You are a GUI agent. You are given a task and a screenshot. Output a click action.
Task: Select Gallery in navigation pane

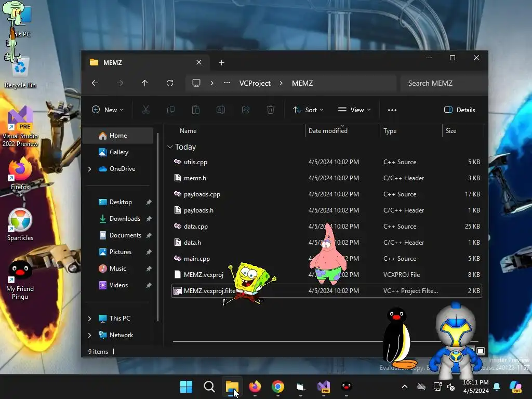click(x=118, y=152)
